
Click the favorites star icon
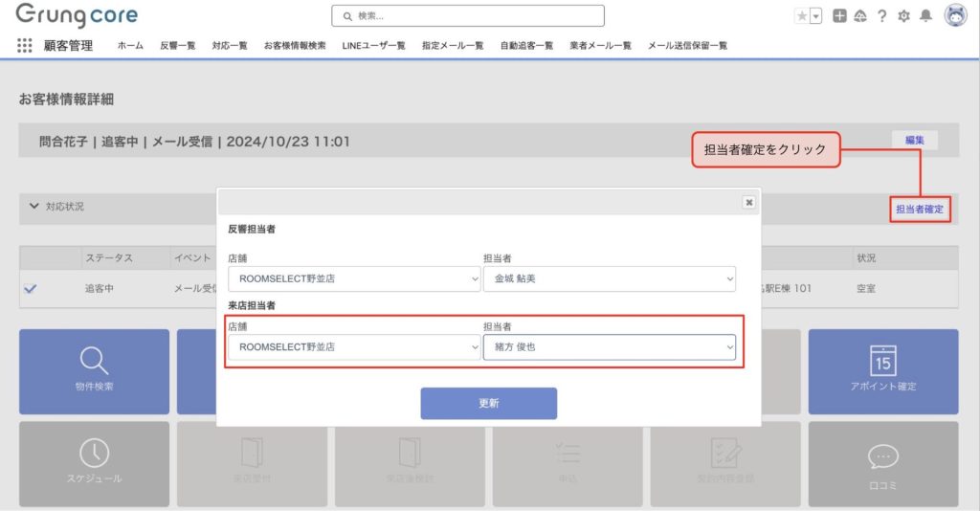801,16
